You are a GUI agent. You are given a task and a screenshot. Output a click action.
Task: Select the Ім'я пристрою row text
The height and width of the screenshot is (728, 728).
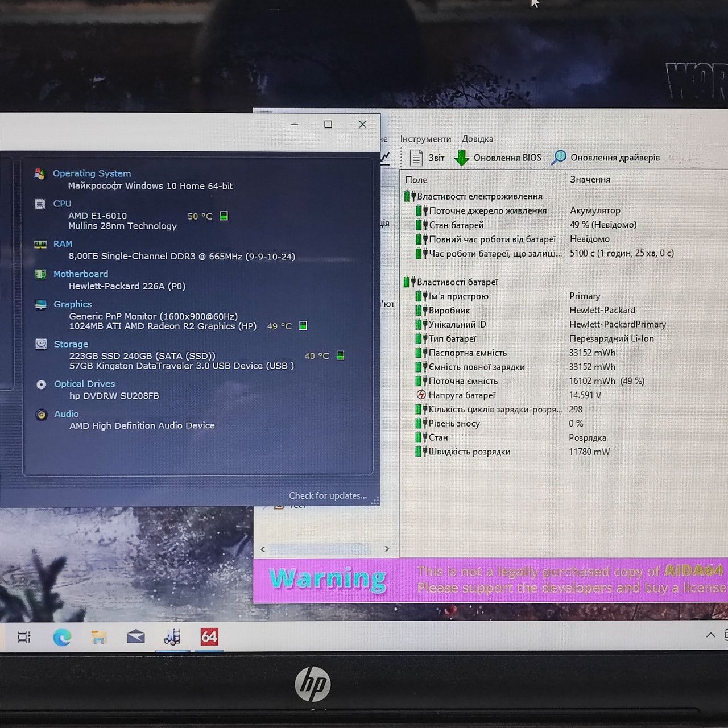point(458,296)
